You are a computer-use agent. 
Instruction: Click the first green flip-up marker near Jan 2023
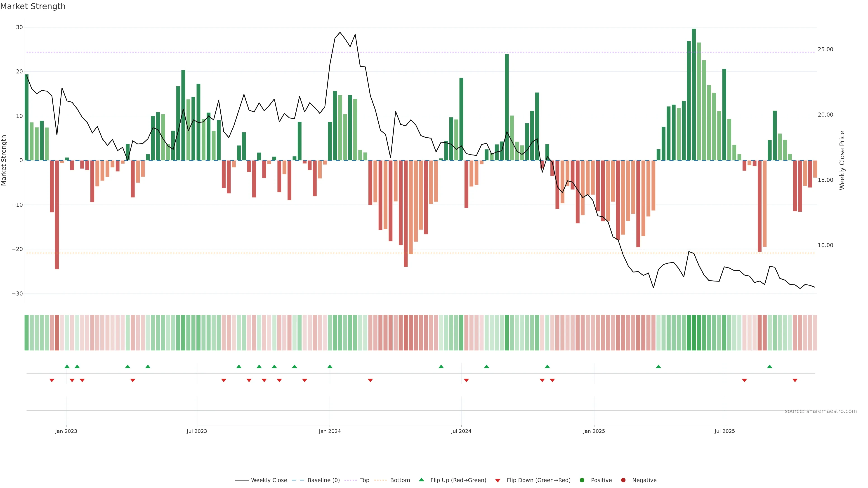67,366
